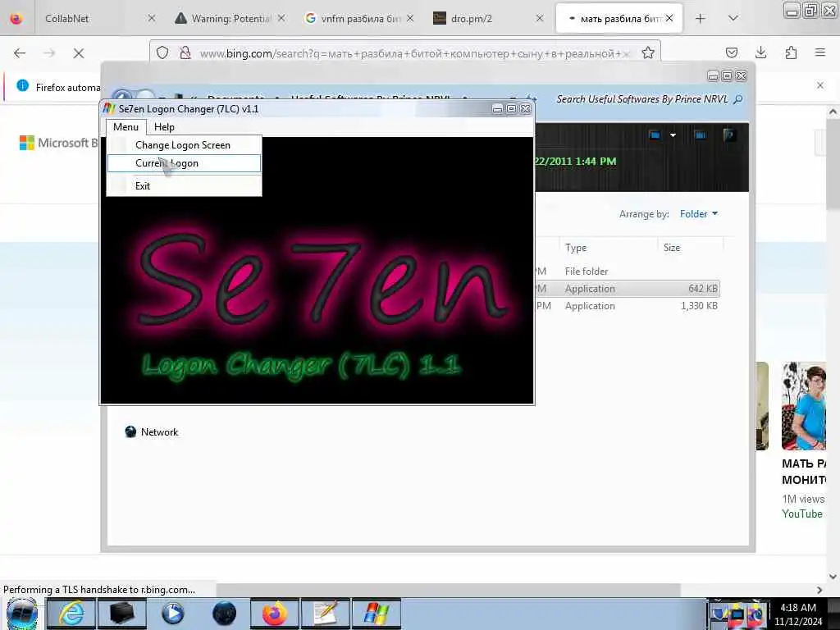
Task: Click the Firefox forward arrow
Action: [x=49, y=53]
